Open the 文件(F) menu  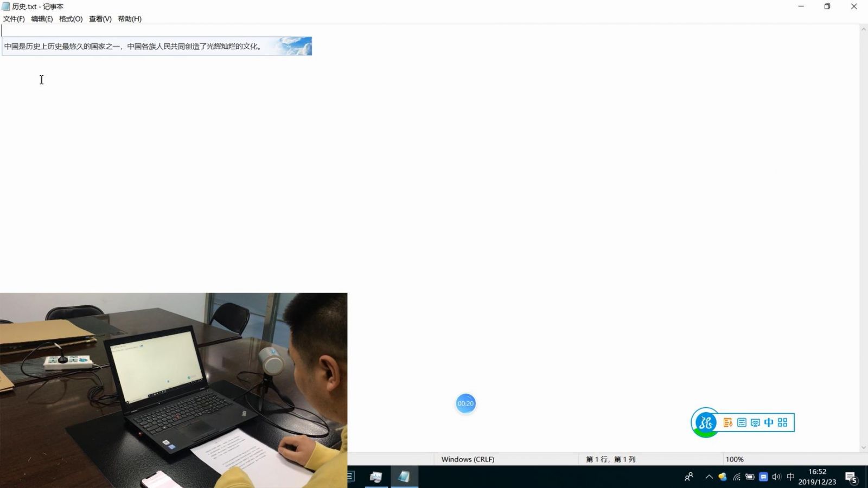(x=14, y=19)
